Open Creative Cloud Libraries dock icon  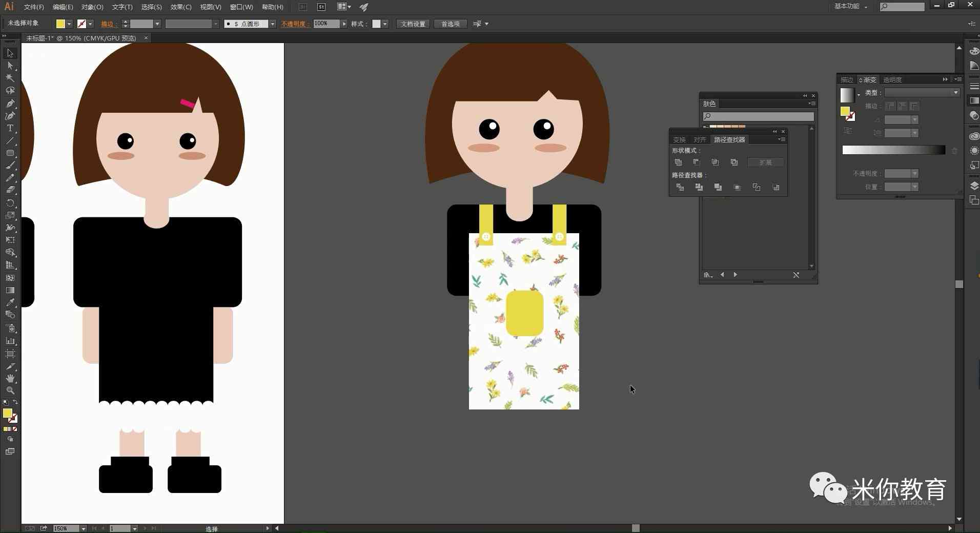click(x=974, y=136)
